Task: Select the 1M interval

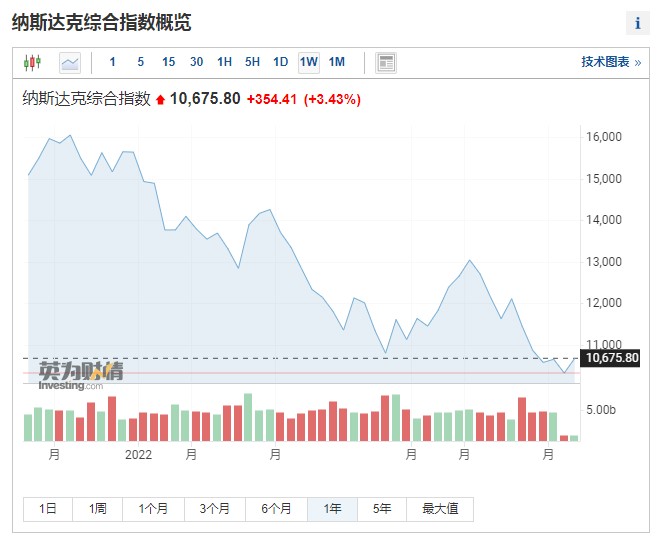Action: 336,62
